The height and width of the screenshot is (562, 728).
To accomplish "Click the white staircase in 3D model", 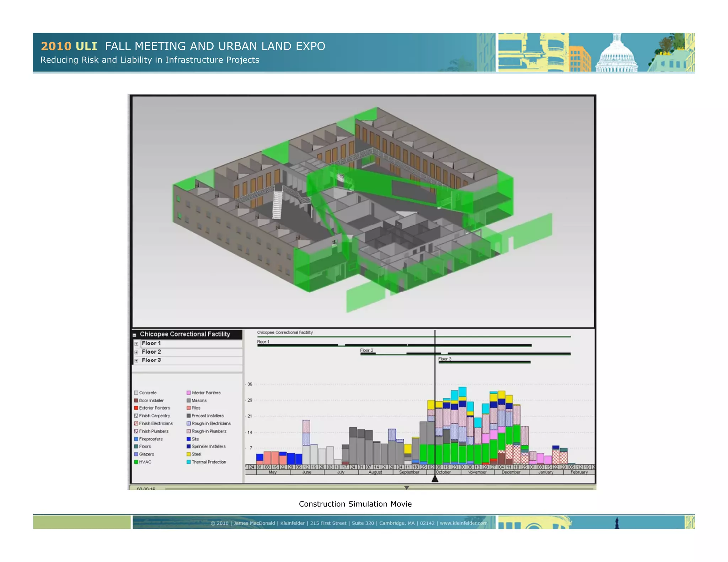I will pos(277,204).
